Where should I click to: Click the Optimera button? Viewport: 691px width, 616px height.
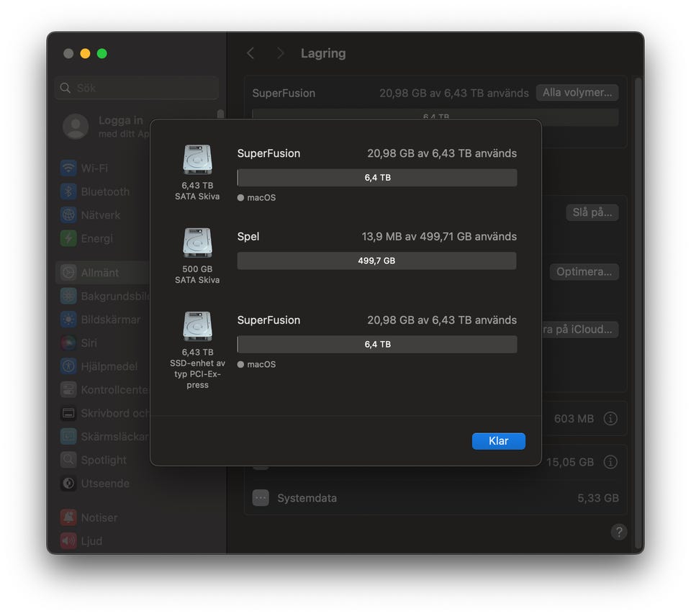[584, 272]
